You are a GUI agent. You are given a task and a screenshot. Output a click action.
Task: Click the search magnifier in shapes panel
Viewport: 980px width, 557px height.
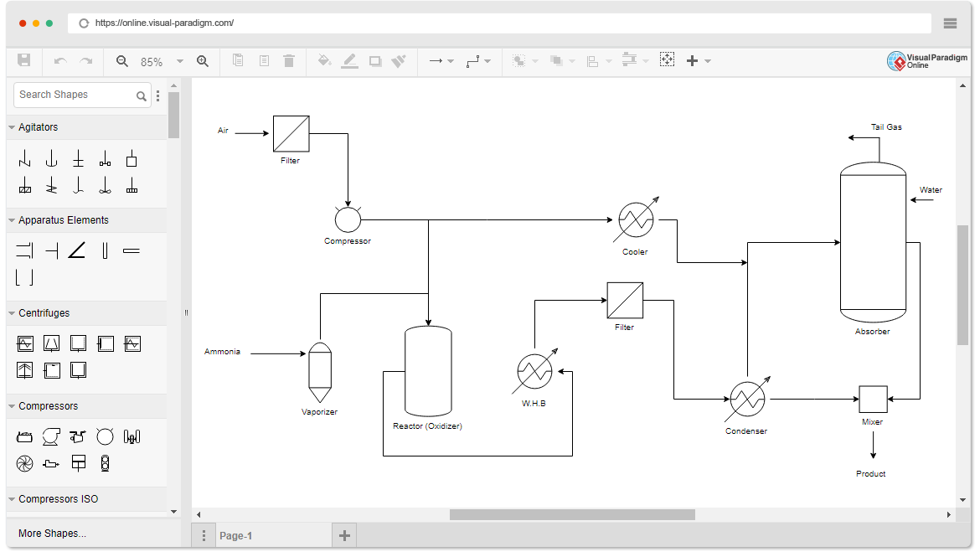pos(142,95)
